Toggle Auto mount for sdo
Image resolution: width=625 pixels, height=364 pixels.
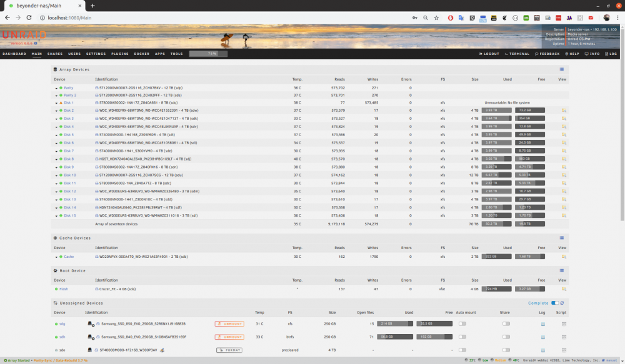[462, 350]
